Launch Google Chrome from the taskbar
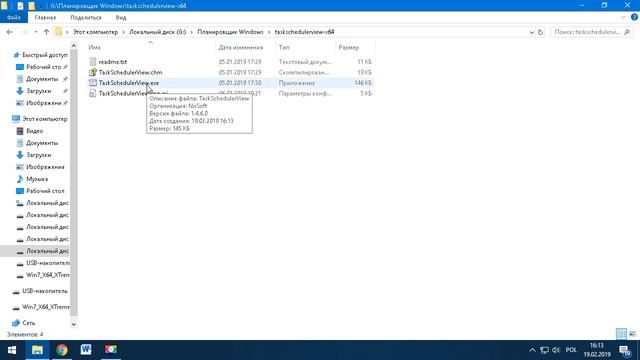Screen dimensions: 640x360 [62, 350]
